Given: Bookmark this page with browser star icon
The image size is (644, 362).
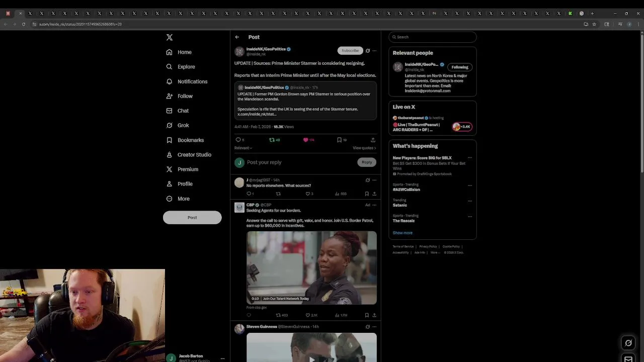Looking at the screenshot, I should [x=594, y=24].
